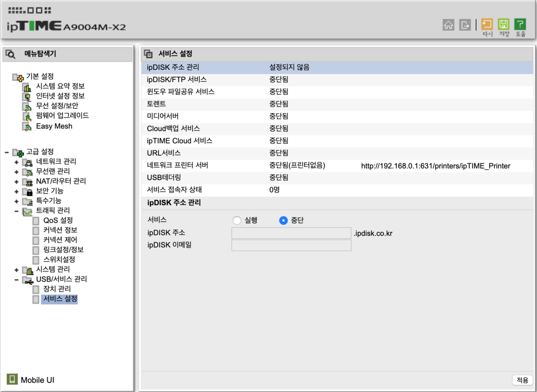Click the 저장 save icon
This screenshot has width=537, height=392.
(x=504, y=24)
